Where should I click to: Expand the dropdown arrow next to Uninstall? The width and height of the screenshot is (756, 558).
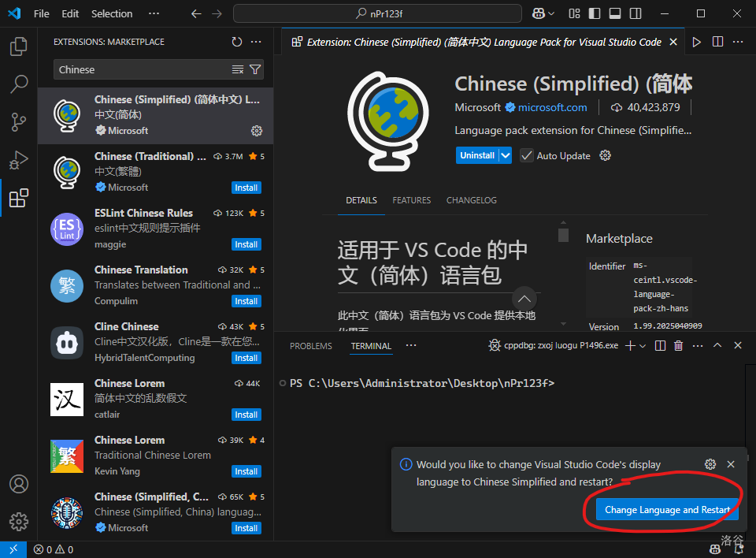click(506, 155)
